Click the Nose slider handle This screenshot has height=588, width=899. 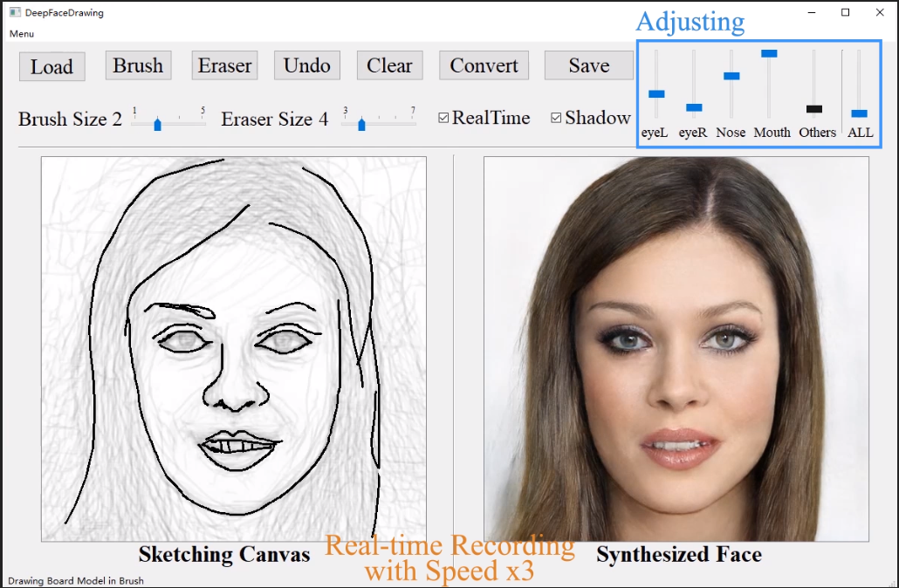[731, 76]
